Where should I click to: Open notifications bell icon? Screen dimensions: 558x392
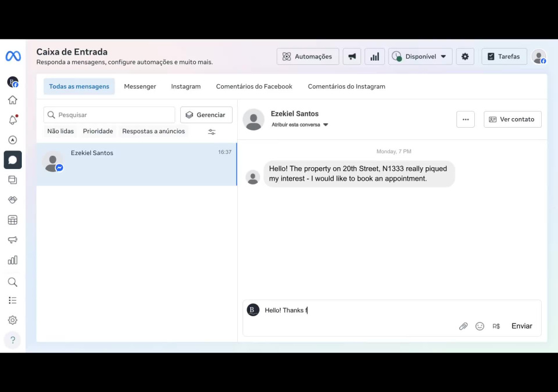13,120
